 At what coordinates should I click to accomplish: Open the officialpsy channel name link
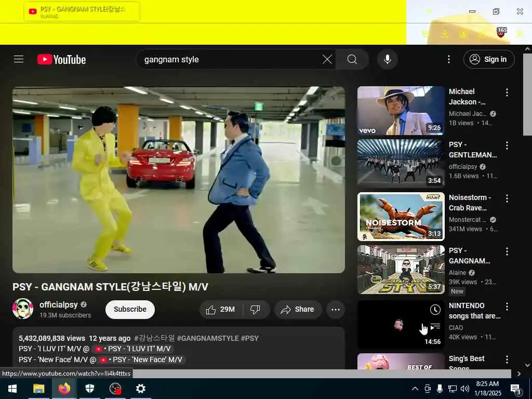tap(58, 304)
